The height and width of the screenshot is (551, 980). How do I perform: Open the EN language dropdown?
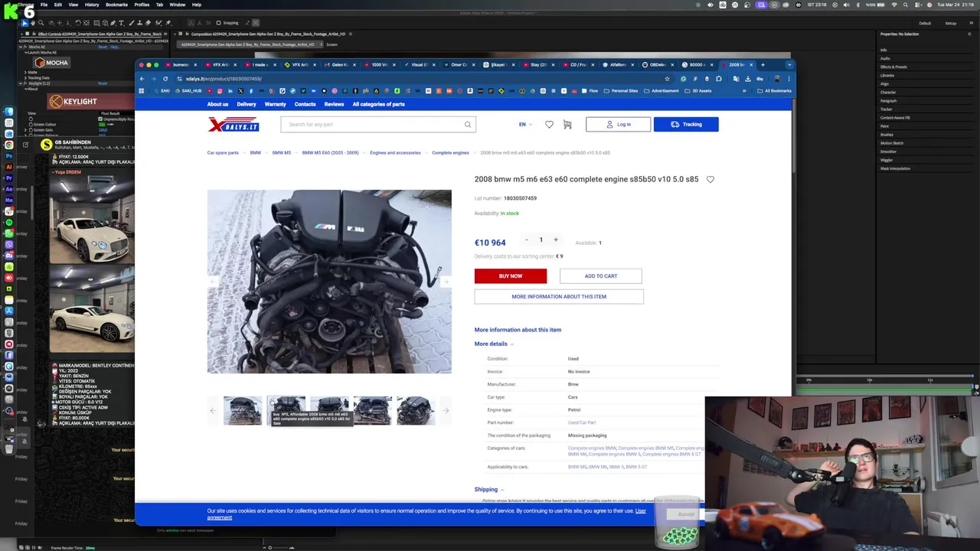(525, 124)
